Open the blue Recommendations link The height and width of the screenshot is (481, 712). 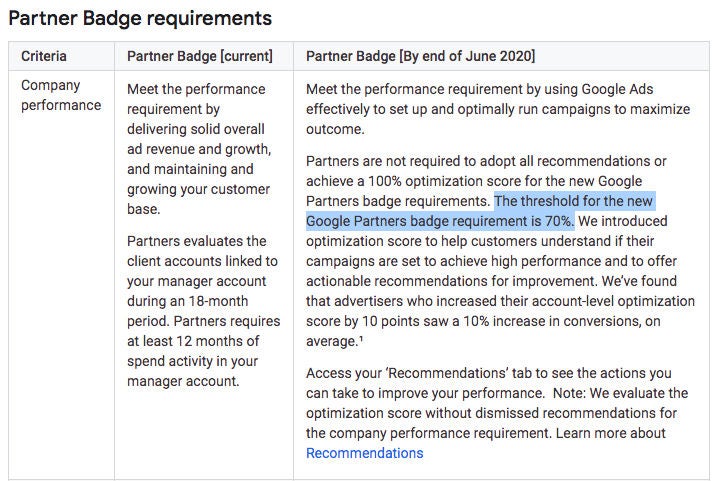coord(364,453)
